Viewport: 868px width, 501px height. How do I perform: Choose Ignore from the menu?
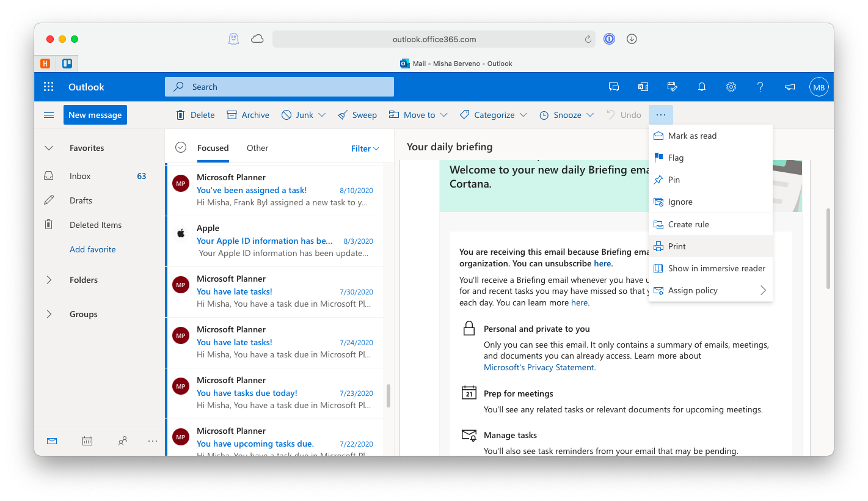pyautogui.click(x=710, y=202)
